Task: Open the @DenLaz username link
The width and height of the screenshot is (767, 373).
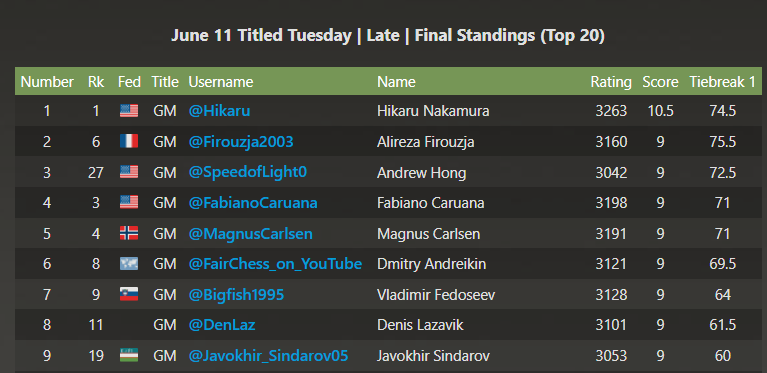Action: (x=222, y=325)
